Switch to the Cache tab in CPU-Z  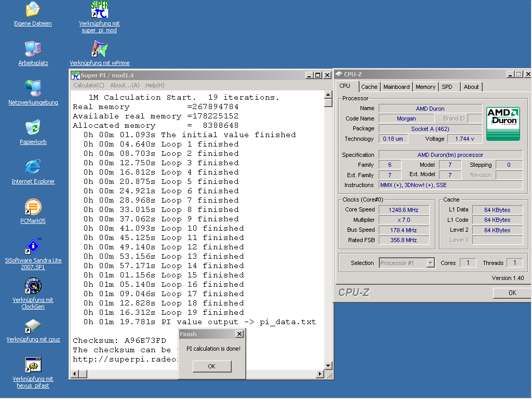click(369, 87)
